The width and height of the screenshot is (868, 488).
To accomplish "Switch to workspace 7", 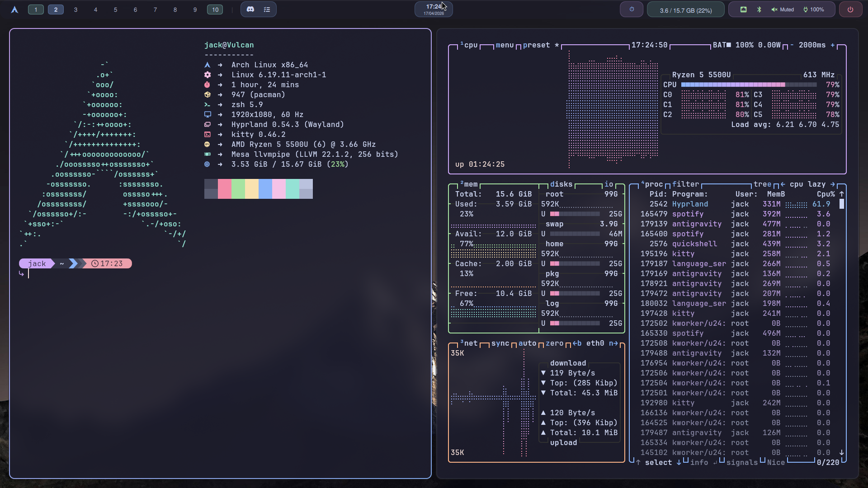I will 155,9.
